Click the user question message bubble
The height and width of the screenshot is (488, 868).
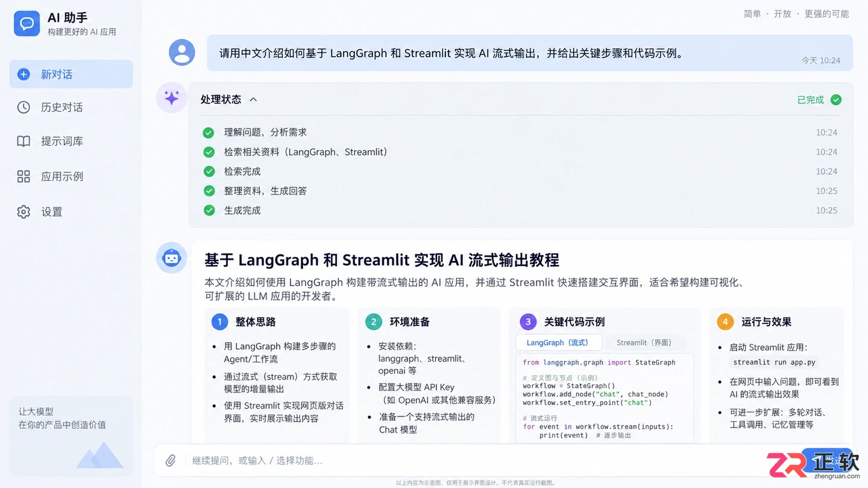click(x=530, y=53)
